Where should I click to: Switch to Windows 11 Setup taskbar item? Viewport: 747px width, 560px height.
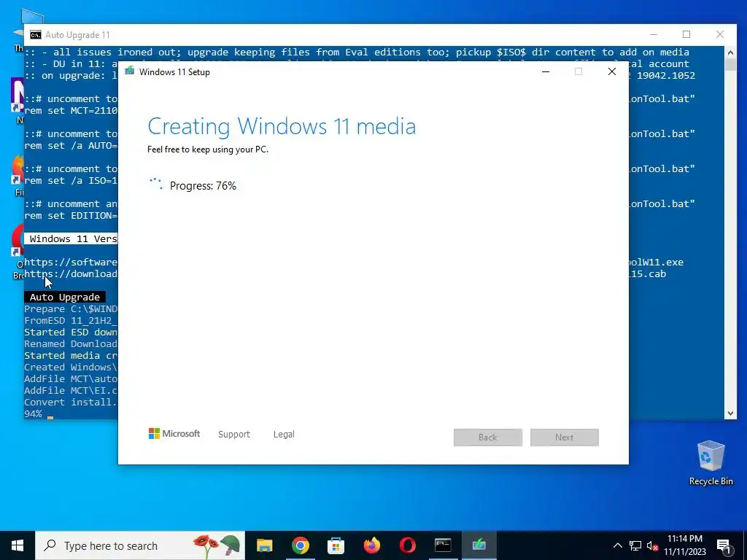[x=479, y=545]
